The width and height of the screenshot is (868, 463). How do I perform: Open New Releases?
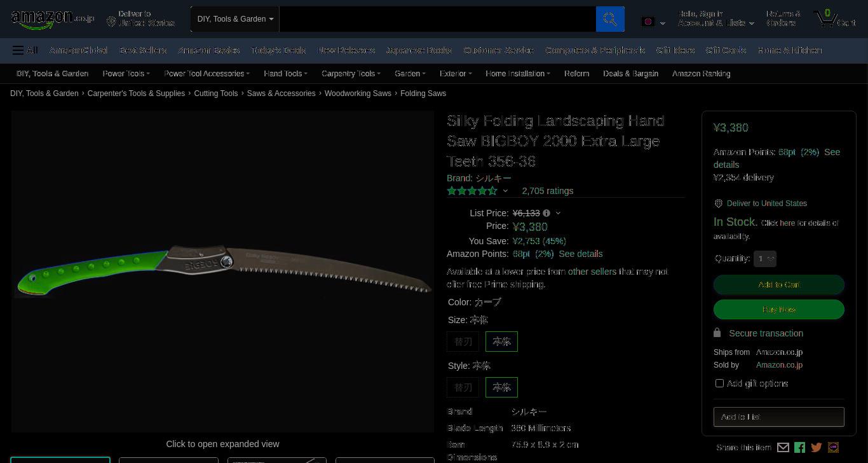(x=346, y=50)
